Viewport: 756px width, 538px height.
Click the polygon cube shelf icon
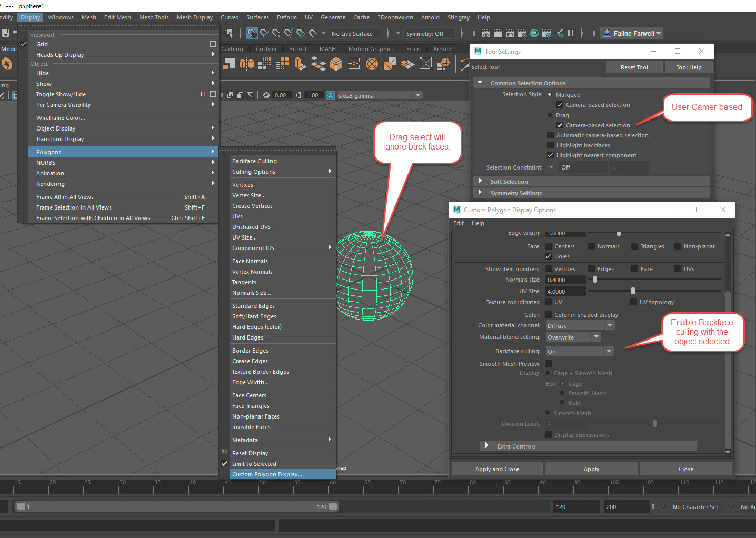[335, 64]
